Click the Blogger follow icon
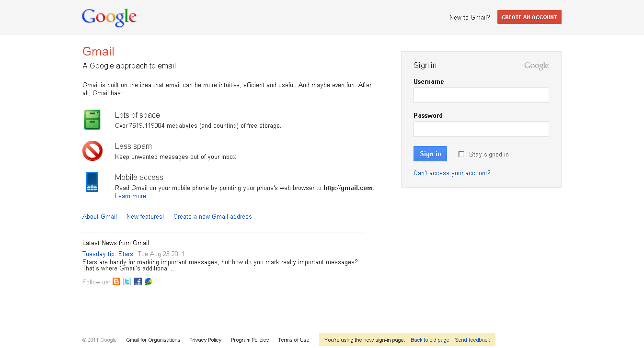 (x=116, y=282)
